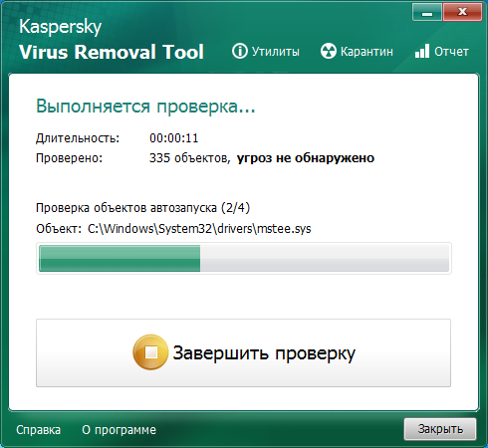This screenshot has height=448, width=488.
Task: Click the Проверено label
Action: point(69,158)
